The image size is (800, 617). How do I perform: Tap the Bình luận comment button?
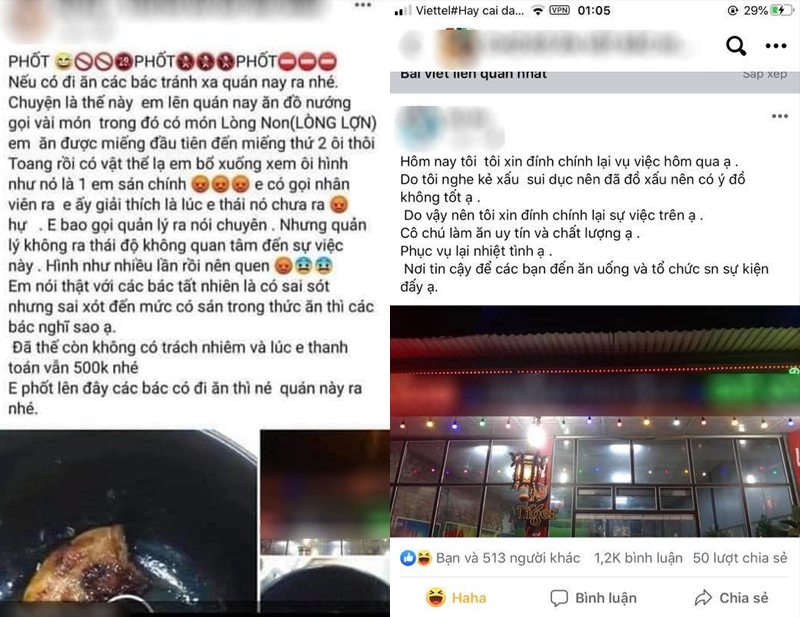593,598
